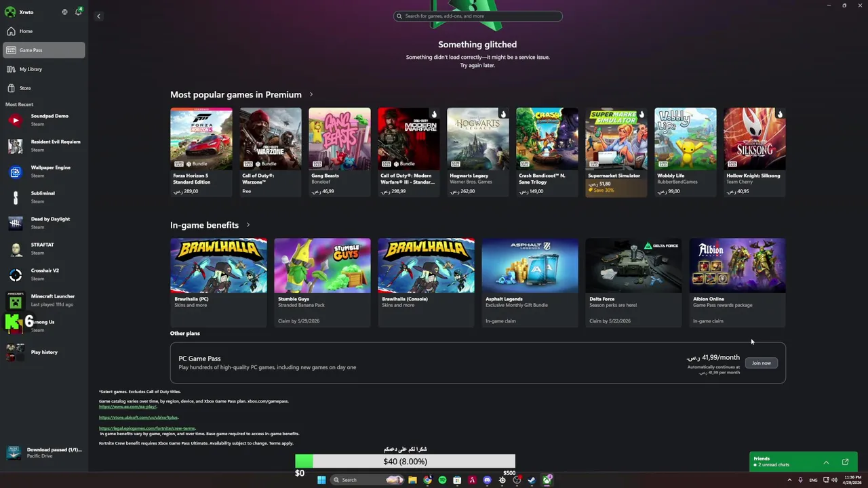Open Play history
This screenshot has width=868, height=488.
click(x=44, y=352)
